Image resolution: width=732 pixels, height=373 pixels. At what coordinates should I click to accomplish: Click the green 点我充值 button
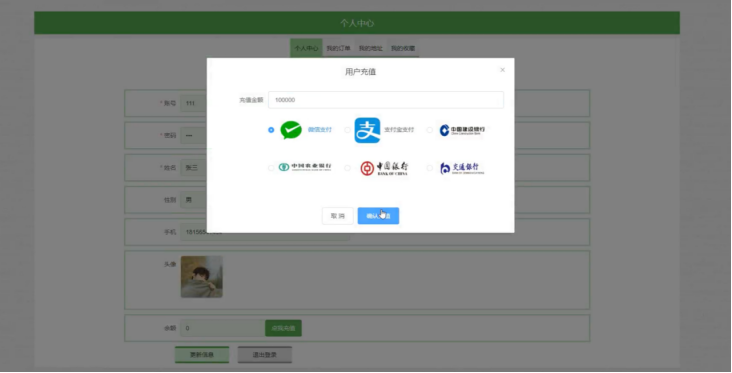click(283, 328)
